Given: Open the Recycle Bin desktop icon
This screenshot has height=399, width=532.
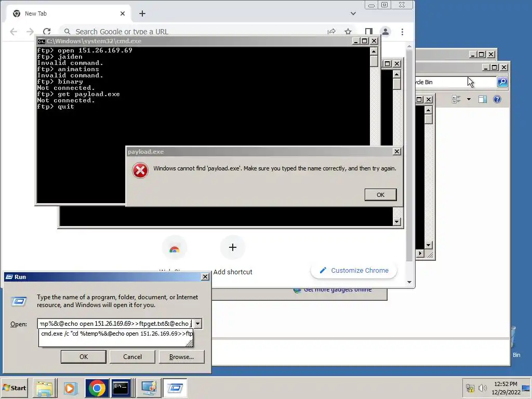Looking at the screenshot, I should 514,342.
